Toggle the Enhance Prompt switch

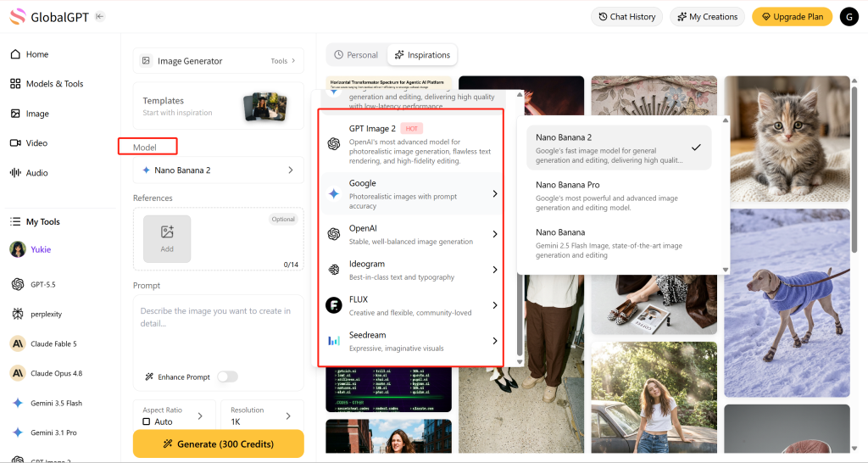coord(227,377)
